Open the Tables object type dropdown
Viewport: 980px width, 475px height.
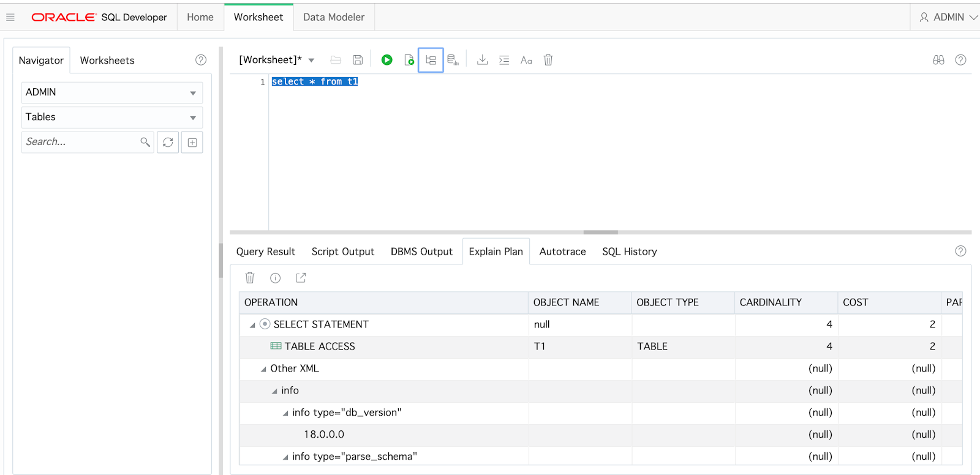[112, 117]
